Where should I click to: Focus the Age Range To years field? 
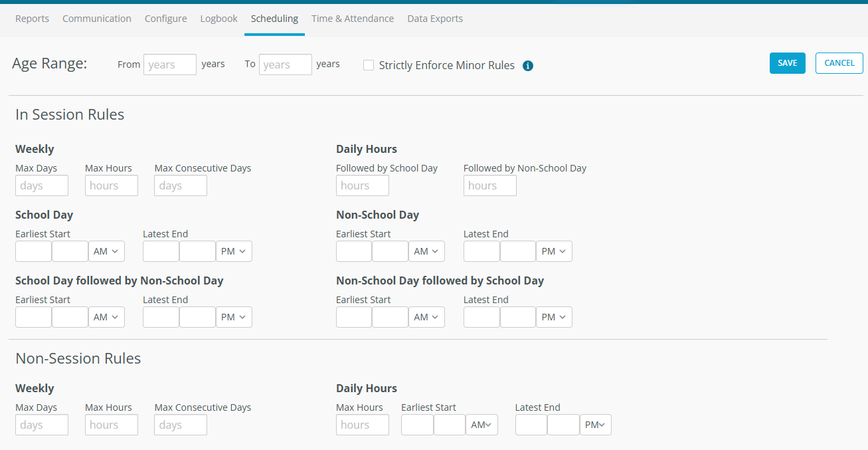(285, 64)
